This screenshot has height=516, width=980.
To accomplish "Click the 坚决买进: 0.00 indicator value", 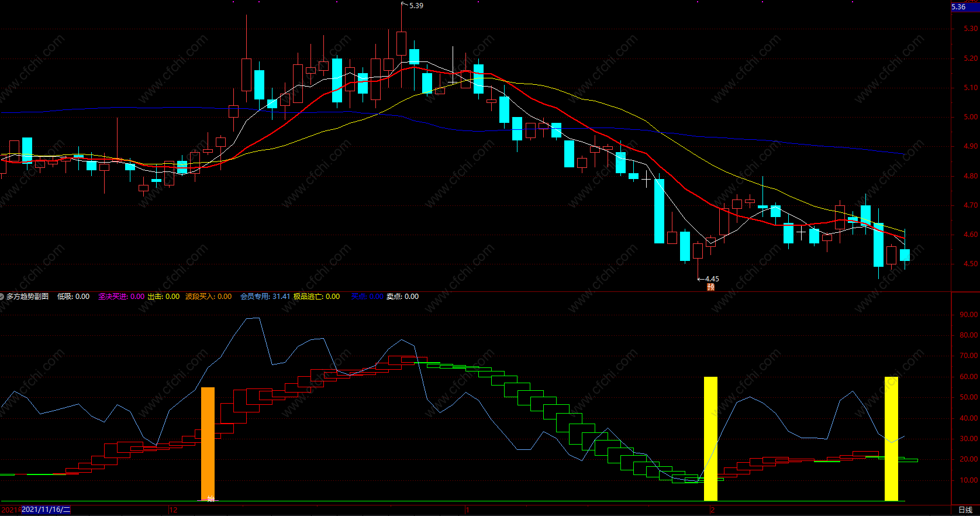I will click(x=121, y=297).
